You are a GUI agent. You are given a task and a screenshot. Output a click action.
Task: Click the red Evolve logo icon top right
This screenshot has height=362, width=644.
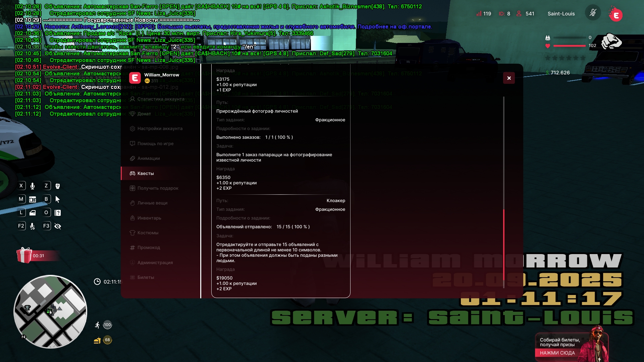(x=616, y=15)
